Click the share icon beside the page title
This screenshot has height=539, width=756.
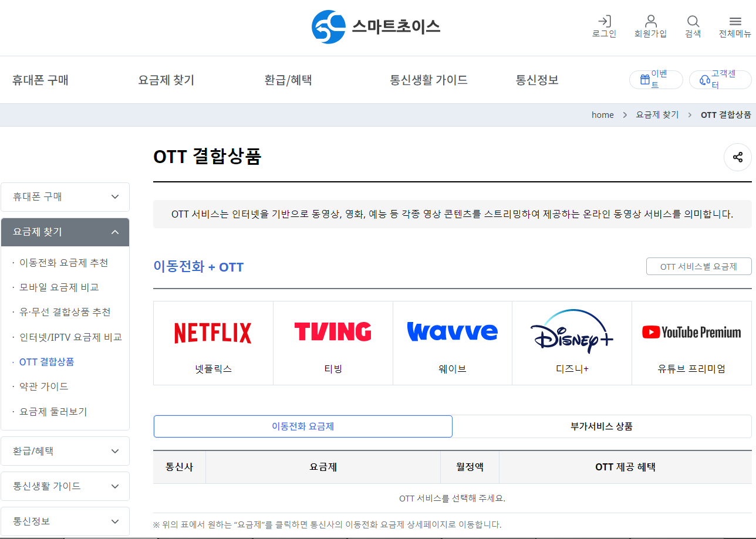point(738,157)
